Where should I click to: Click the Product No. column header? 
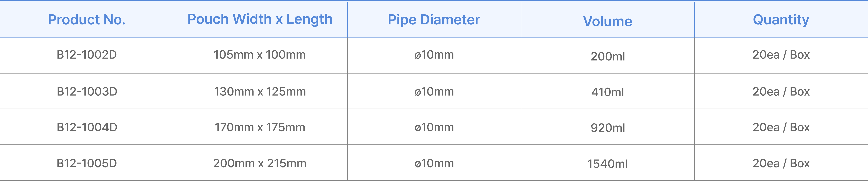point(87,20)
